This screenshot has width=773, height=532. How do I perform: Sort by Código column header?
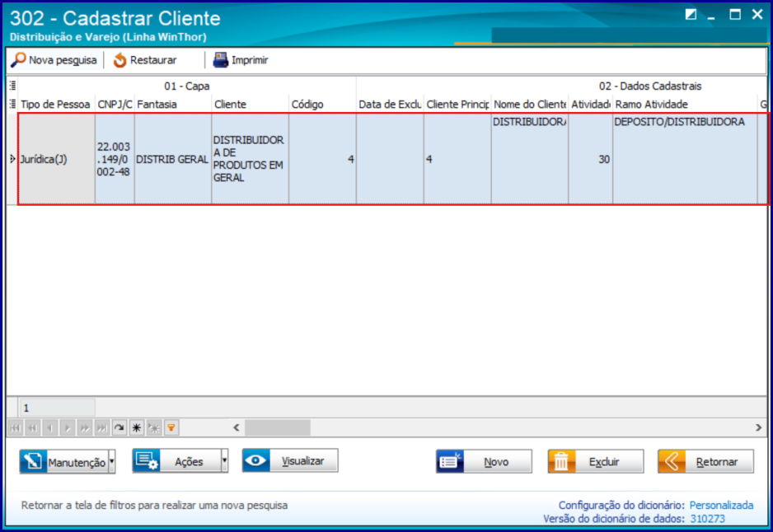coord(322,104)
